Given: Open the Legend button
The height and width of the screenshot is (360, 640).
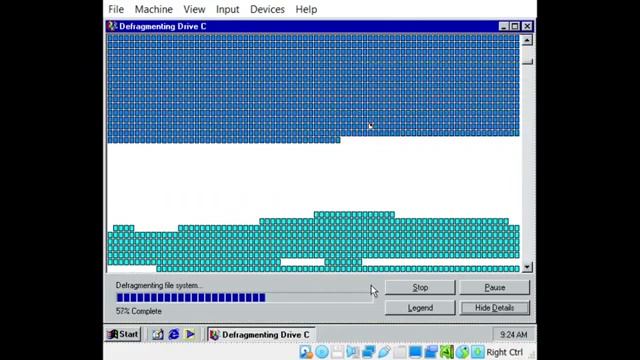Looking at the screenshot, I should coord(420,308).
